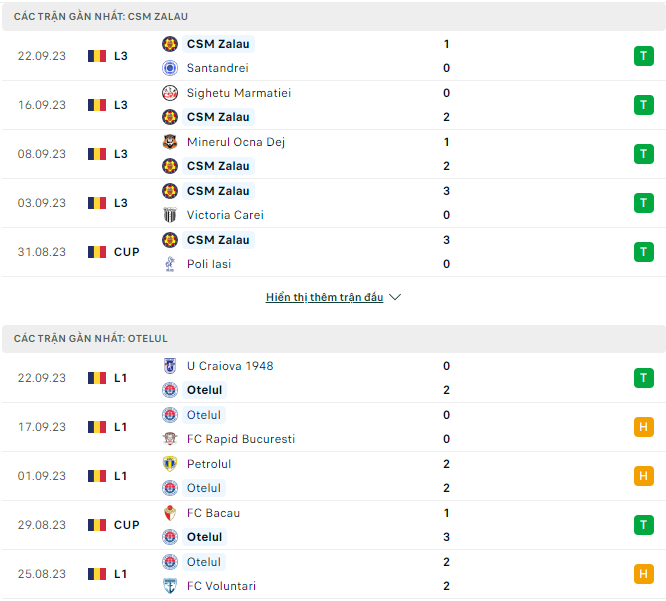Click the Romanian flag next to 31.08.23 CUP
666x601 pixels.
click(97, 252)
